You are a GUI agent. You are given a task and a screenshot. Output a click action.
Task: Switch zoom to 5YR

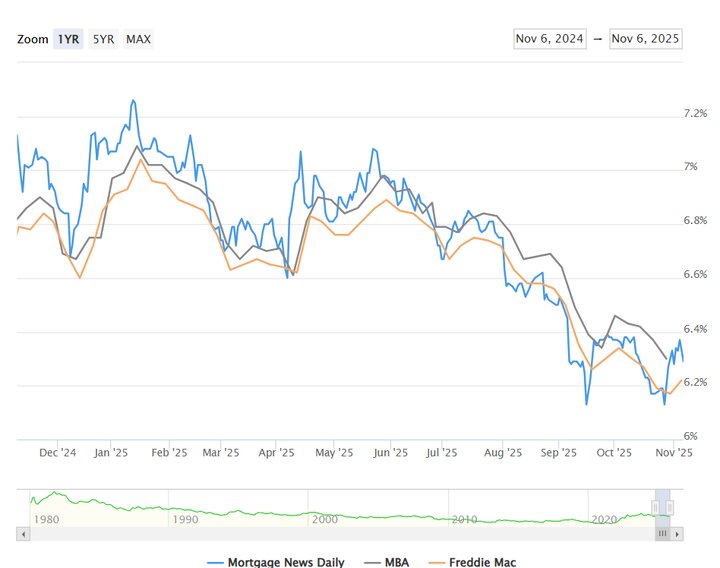103,39
